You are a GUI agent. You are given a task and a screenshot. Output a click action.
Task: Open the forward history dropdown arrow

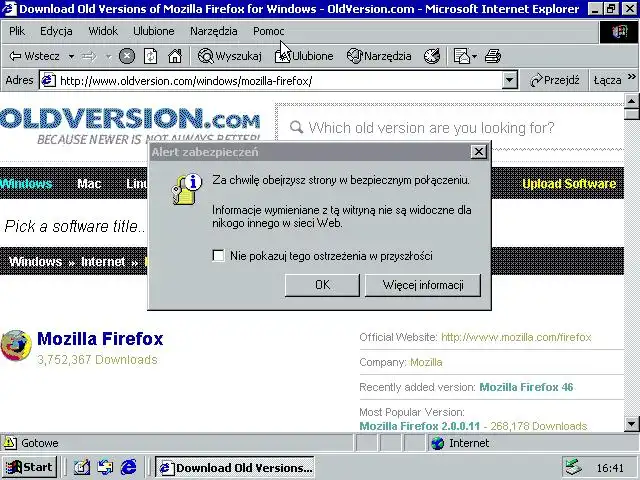(108, 56)
